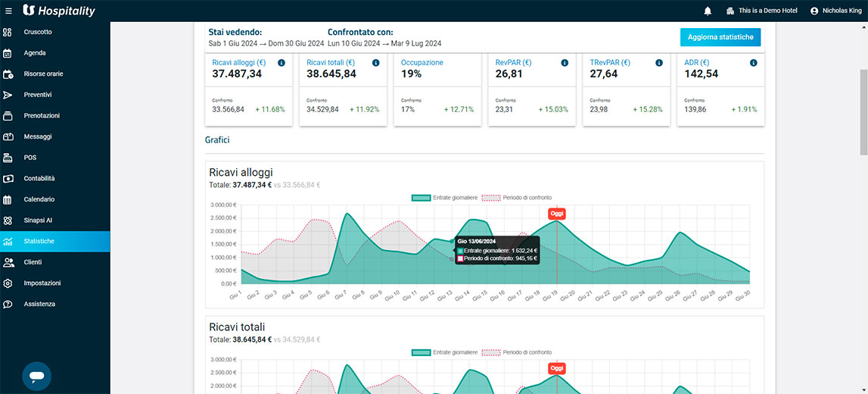Click the hotel building icon
868x394 pixels.
coord(730,11)
